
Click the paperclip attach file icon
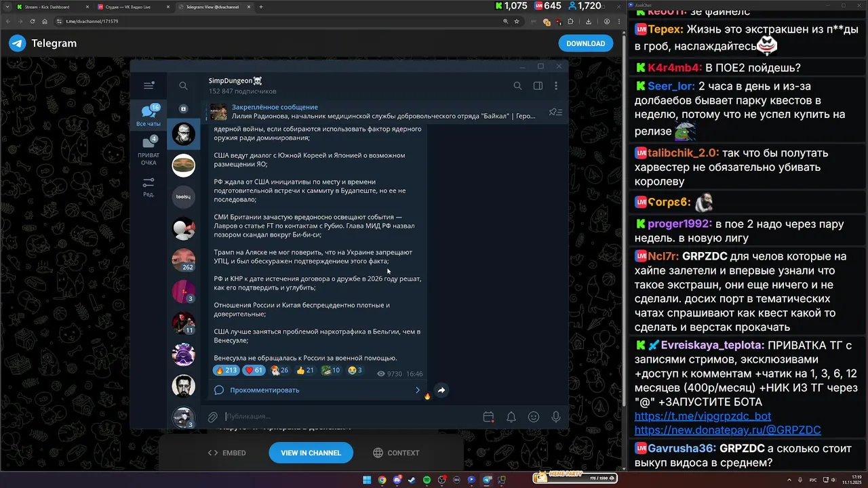coord(212,417)
